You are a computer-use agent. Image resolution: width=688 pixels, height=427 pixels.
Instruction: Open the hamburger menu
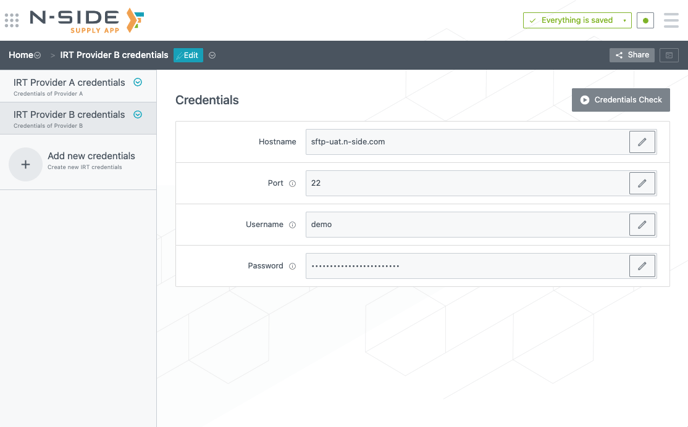671,20
